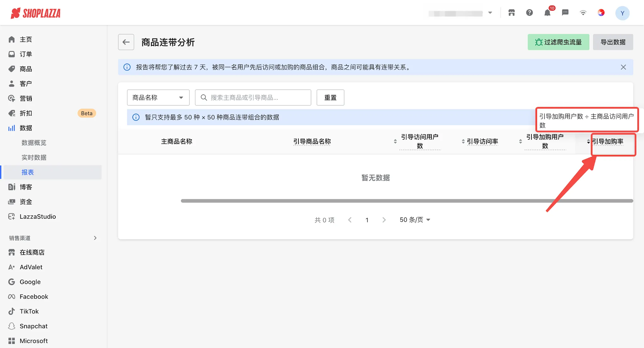Click the 商品连带分析 page title
Image resolution: width=644 pixels, height=348 pixels.
[168, 42]
